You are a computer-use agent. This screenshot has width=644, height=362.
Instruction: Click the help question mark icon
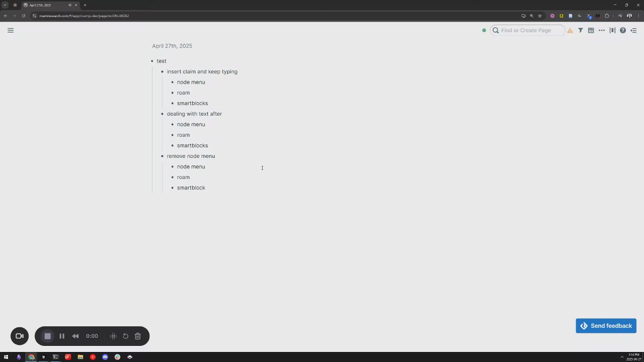[623, 30]
